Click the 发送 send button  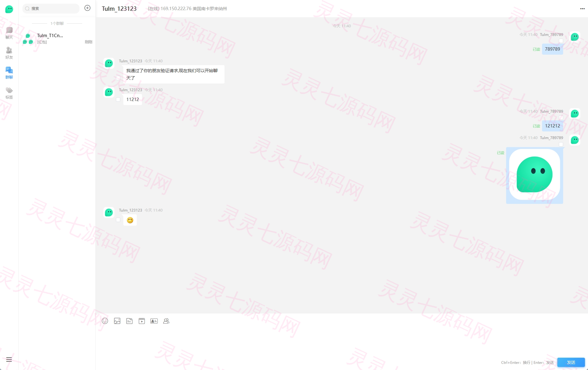(x=571, y=362)
